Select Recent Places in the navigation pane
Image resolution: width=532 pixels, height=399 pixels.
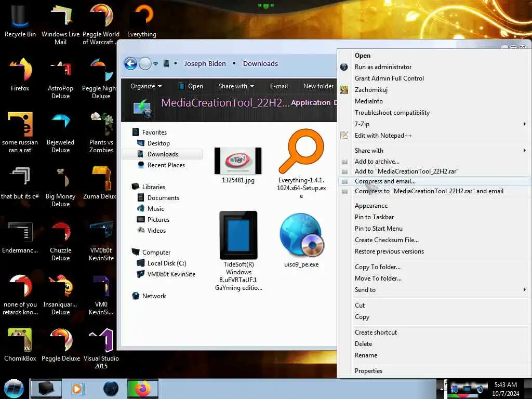click(x=166, y=165)
